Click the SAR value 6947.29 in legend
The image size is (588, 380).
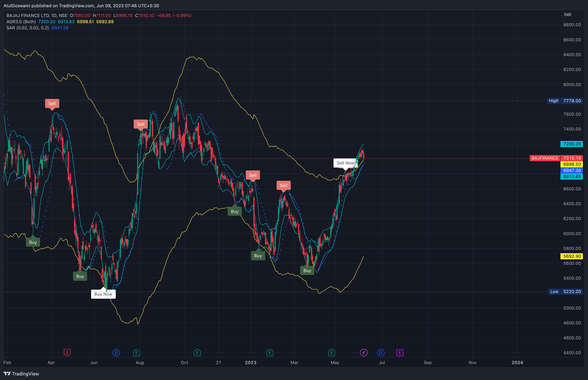coord(60,28)
